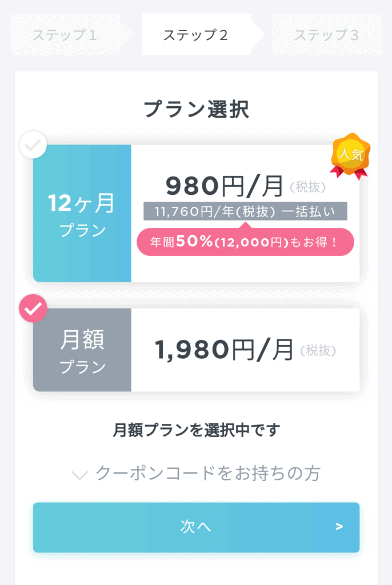Switch to ステップ3 tab
The width and height of the screenshot is (392, 585).
tap(327, 35)
